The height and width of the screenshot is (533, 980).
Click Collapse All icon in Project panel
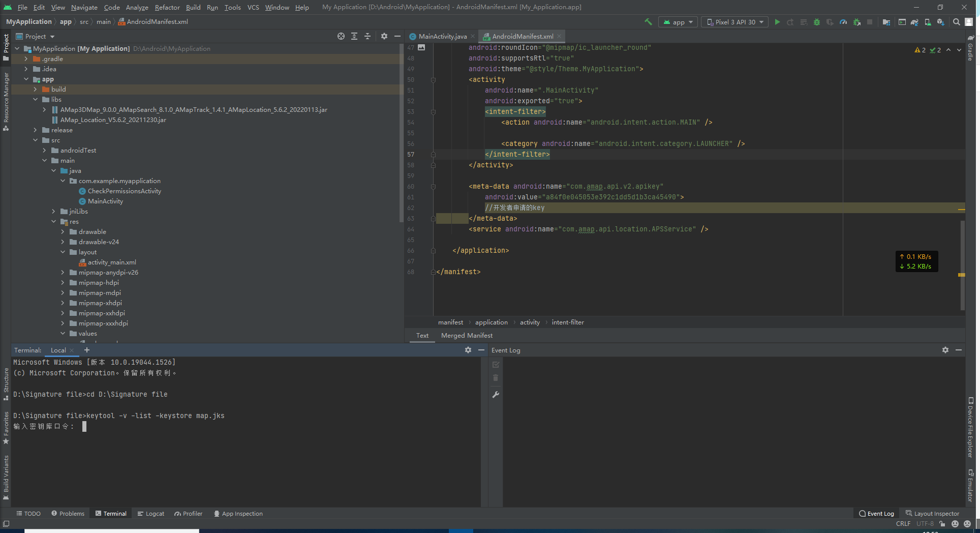tap(367, 36)
